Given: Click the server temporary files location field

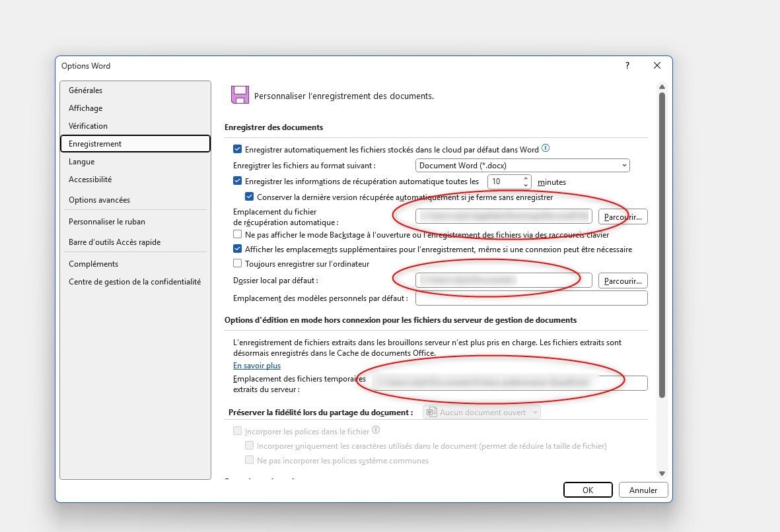Looking at the screenshot, I should pyautogui.click(x=510, y=383).
